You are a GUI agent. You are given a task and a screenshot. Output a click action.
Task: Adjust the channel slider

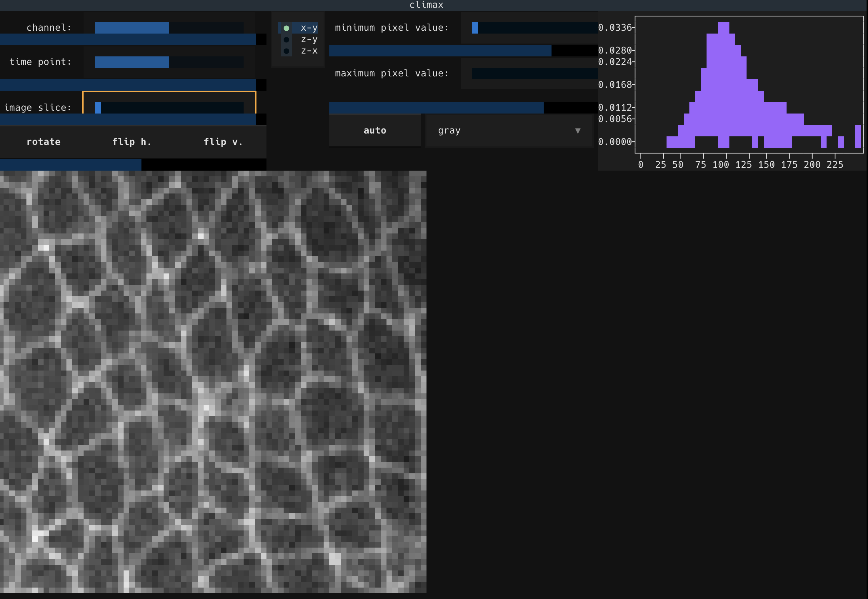click(x=169, y=27)
